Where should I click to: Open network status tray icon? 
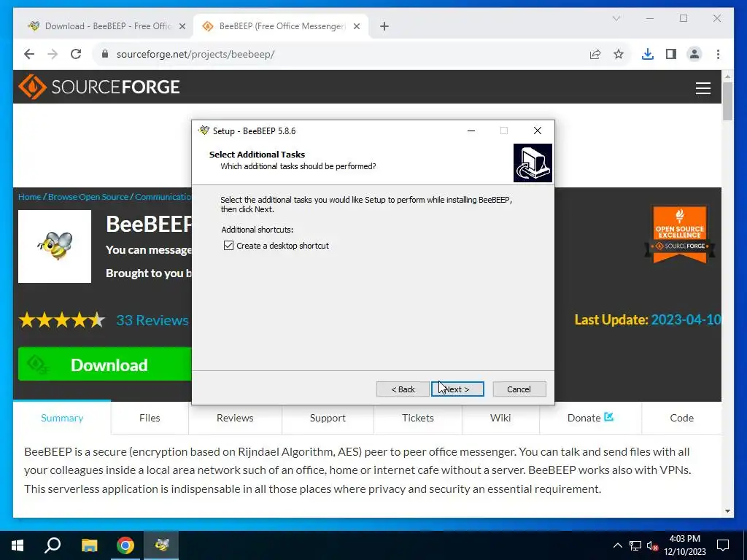[x=635, y=545]
